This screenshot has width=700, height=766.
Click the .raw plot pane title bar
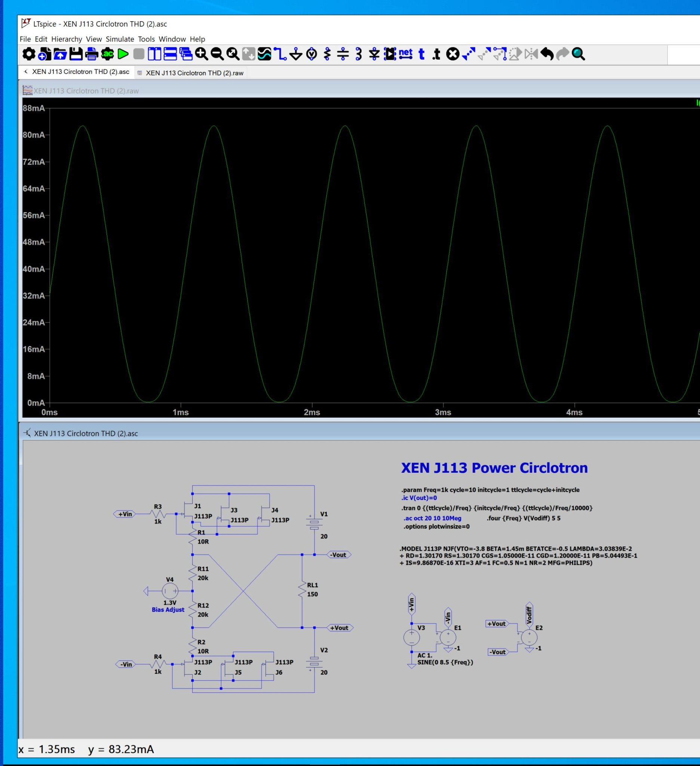pos(359,91)
